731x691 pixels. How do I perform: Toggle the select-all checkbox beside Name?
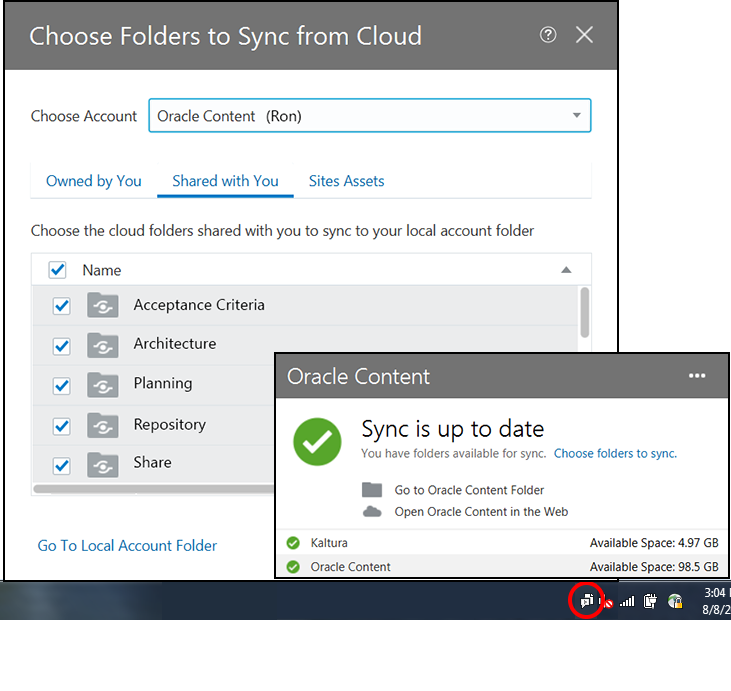pos(58,270)
